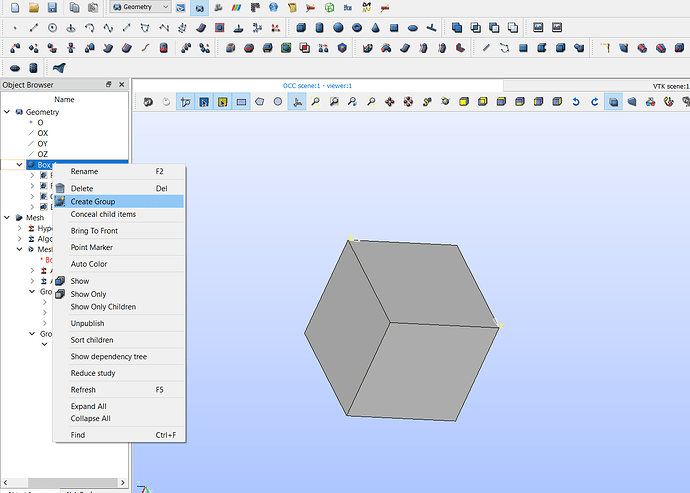The height and width of the screenshot is (493, 690).
Task: Open the Geometry module dropdown
Action: pyautogui.click(x=140, y=7)
